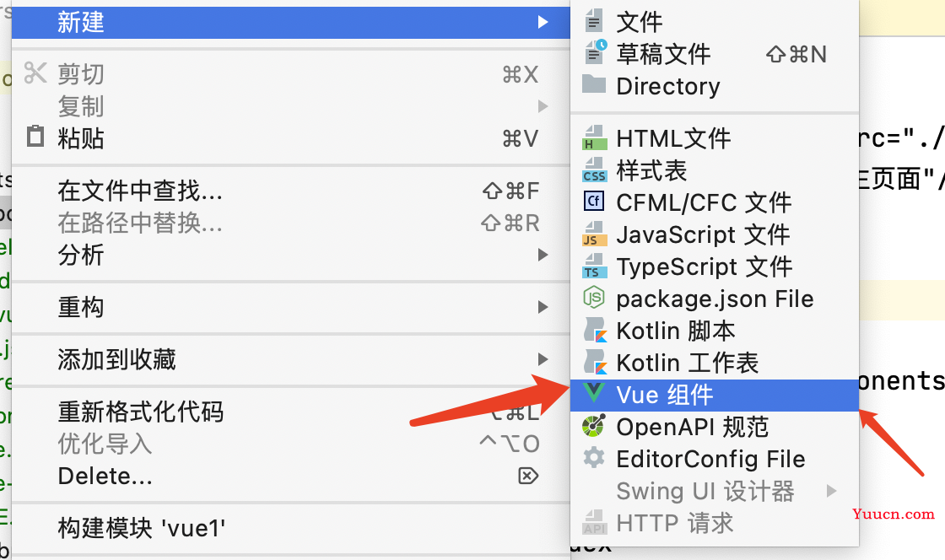This screenshot has width=945, height=560.
Task: Expand the 添加到收藏 submenu arrow
Action: click(543, 359)
